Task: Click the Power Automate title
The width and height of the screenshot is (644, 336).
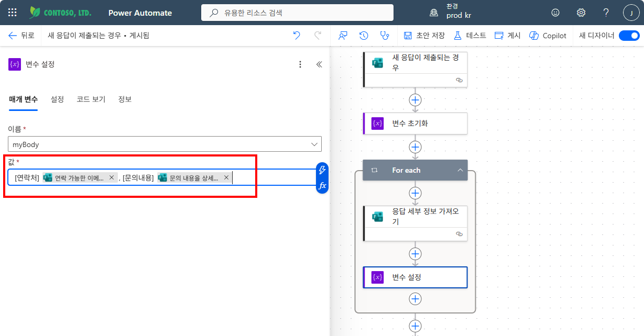Action: click(140, 13)
